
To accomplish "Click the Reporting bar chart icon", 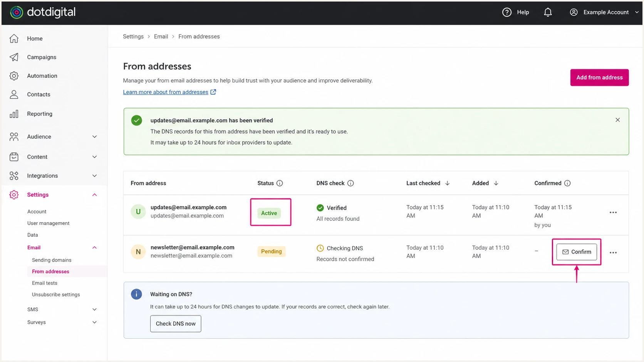I will (x=14, y=114).
